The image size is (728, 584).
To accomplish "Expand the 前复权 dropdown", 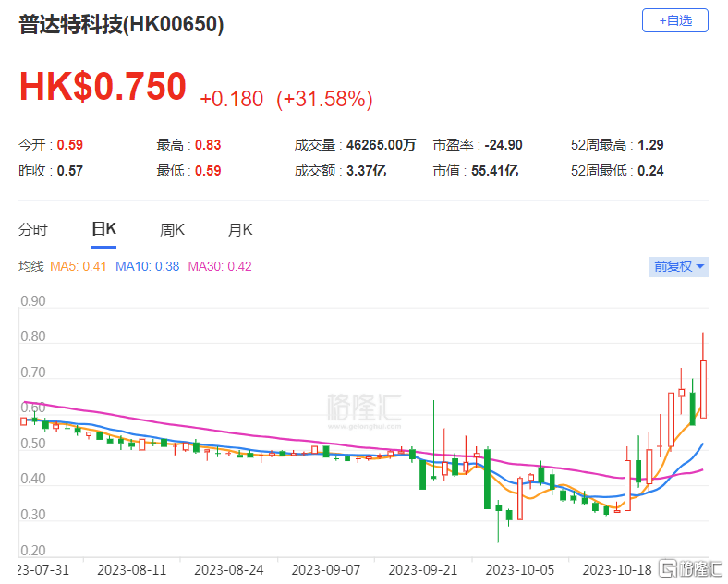I will (x=678, y=266).
